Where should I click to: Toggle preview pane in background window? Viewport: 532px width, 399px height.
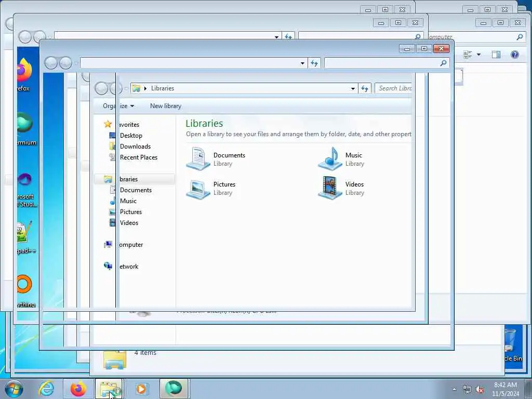click(496, 55)
